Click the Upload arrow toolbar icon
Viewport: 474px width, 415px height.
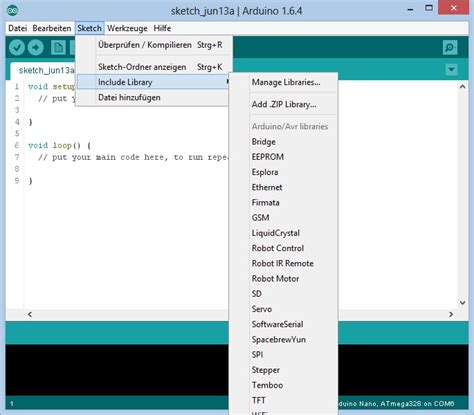(36, 48)
